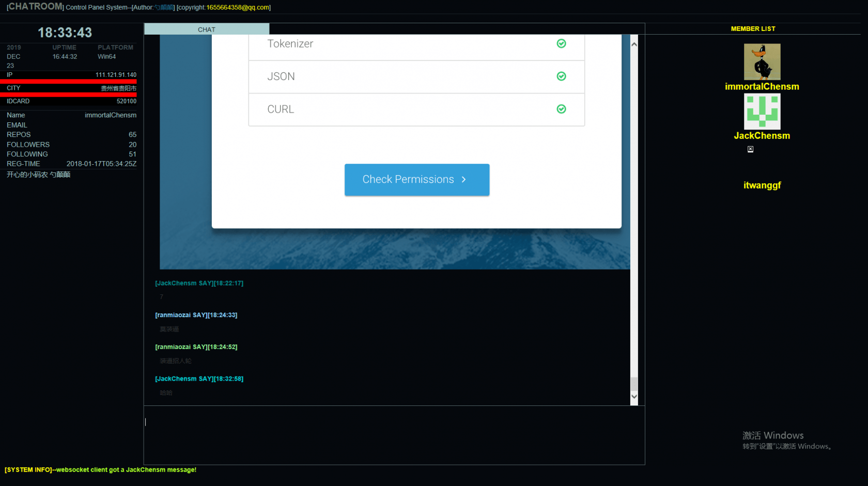Click the green check icon beside Tokenizer
The width and height of the screenshot is (868, 486).
pos(561,44)
